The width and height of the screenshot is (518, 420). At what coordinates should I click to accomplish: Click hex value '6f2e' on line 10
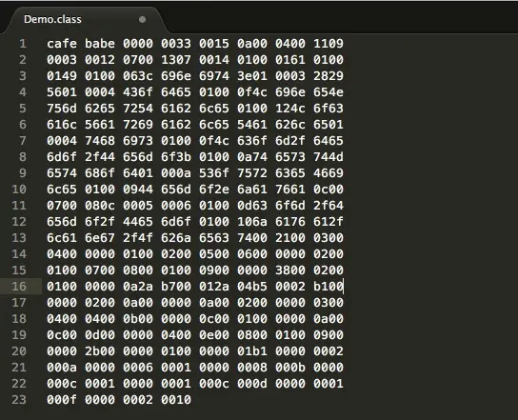click(214, 189)
